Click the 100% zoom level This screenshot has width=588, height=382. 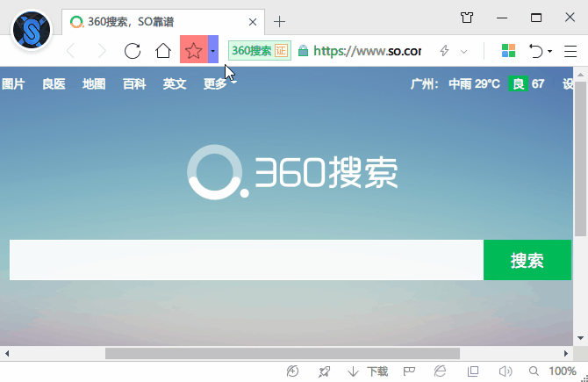[x=563, y=371]
